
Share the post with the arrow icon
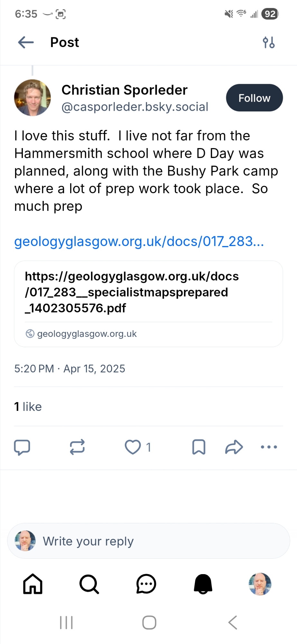click(234, 447)
